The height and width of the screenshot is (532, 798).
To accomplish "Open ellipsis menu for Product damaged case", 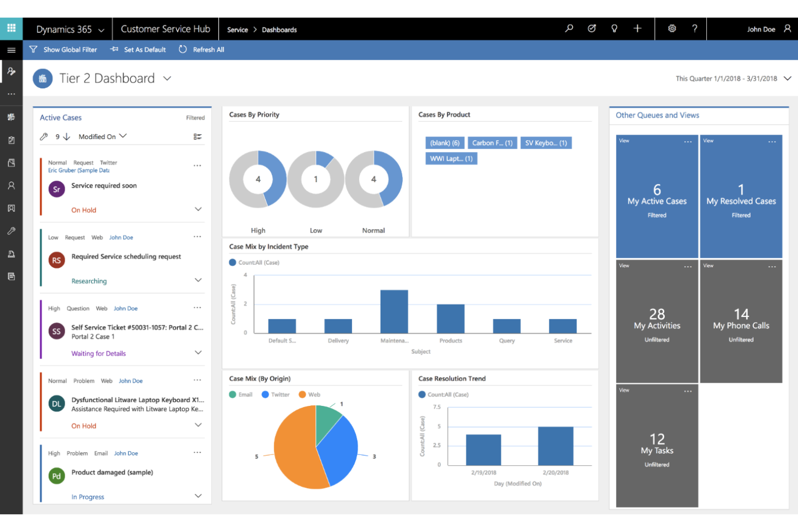I will point(197,453).
